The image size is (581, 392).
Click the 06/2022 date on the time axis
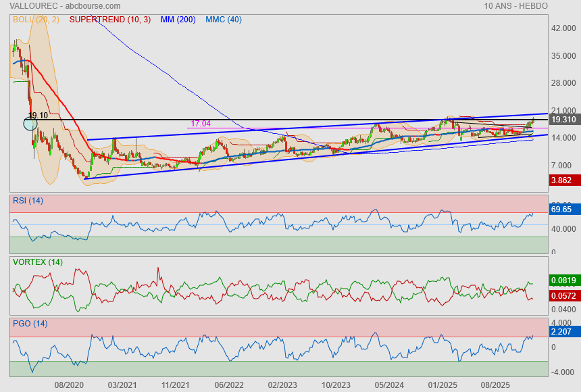tap(229, 385)
